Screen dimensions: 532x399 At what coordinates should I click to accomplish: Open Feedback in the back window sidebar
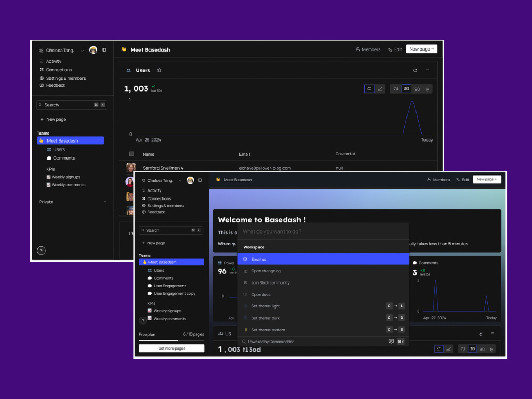[53, 86]
